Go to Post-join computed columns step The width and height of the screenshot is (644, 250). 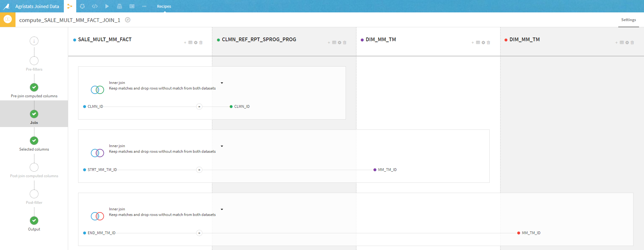pyautogui.click(x=34, y=170)
